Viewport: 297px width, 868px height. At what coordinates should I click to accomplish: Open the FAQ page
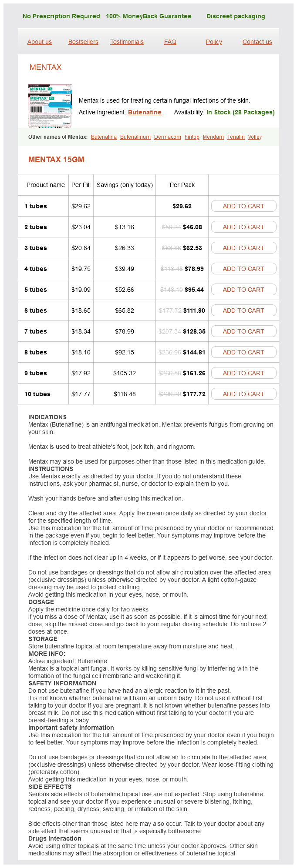click(170, 42)
